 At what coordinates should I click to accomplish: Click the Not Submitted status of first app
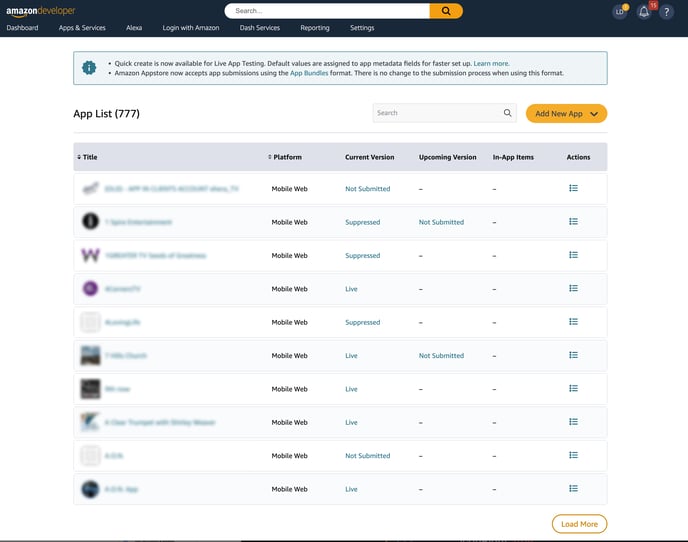tap(367, 189)
